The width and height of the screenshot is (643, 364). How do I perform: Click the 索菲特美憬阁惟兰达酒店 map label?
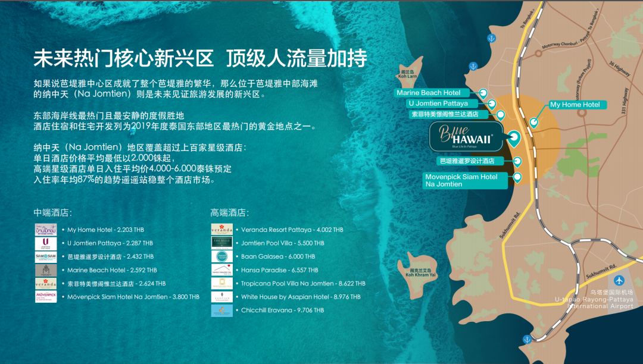(x=450, y=114)
